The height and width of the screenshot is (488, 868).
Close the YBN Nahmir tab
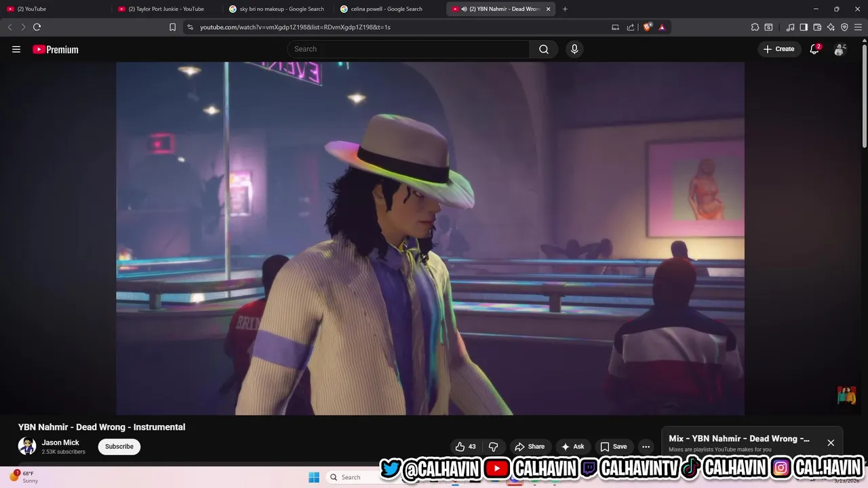click(x=549, y=9)
